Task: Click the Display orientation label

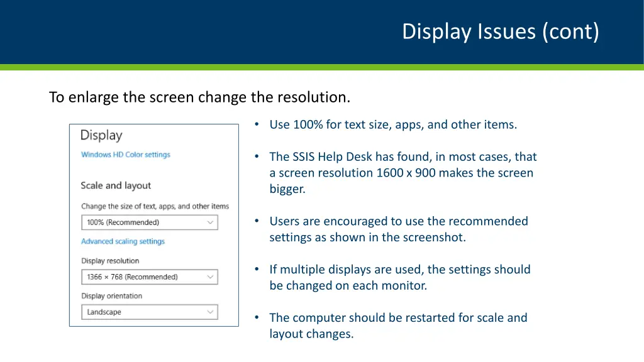Action: tap(112, 296)
